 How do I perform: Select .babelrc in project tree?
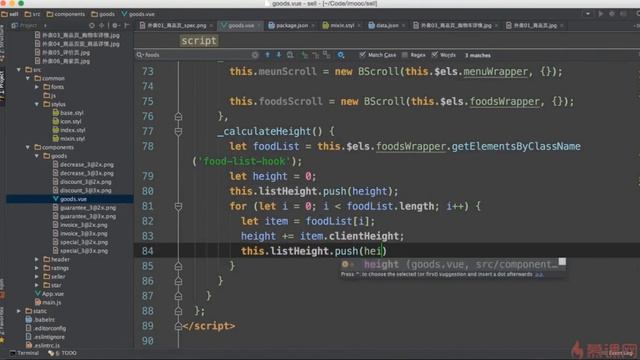40,320
